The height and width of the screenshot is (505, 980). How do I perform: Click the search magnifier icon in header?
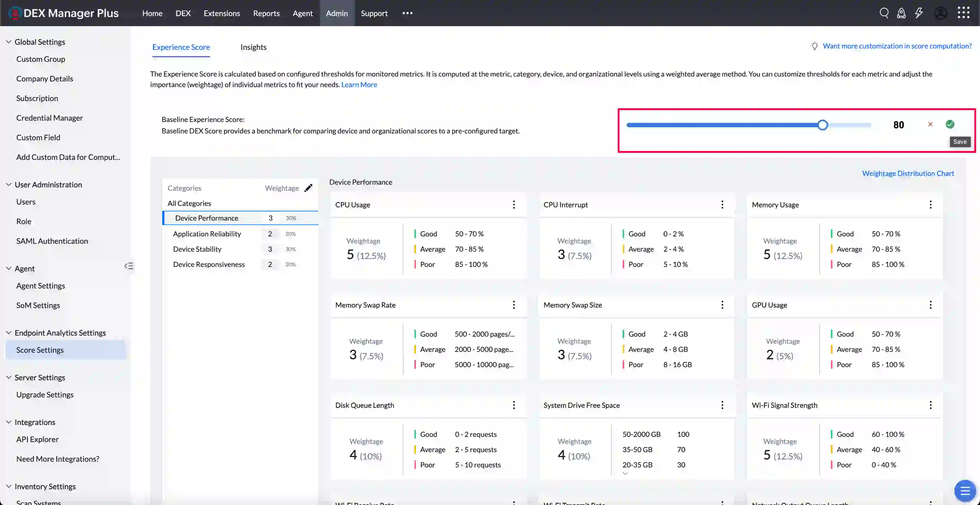pos(884,13)
